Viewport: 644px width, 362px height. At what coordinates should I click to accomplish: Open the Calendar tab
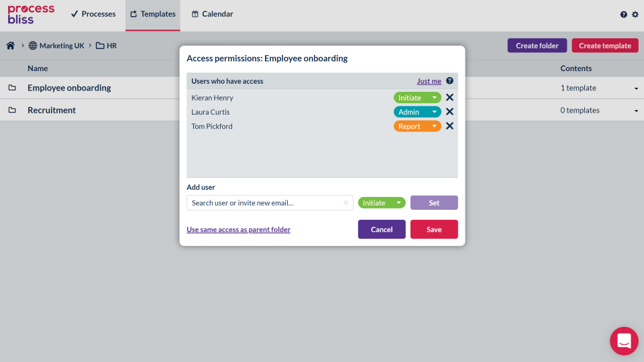[212, 14]
